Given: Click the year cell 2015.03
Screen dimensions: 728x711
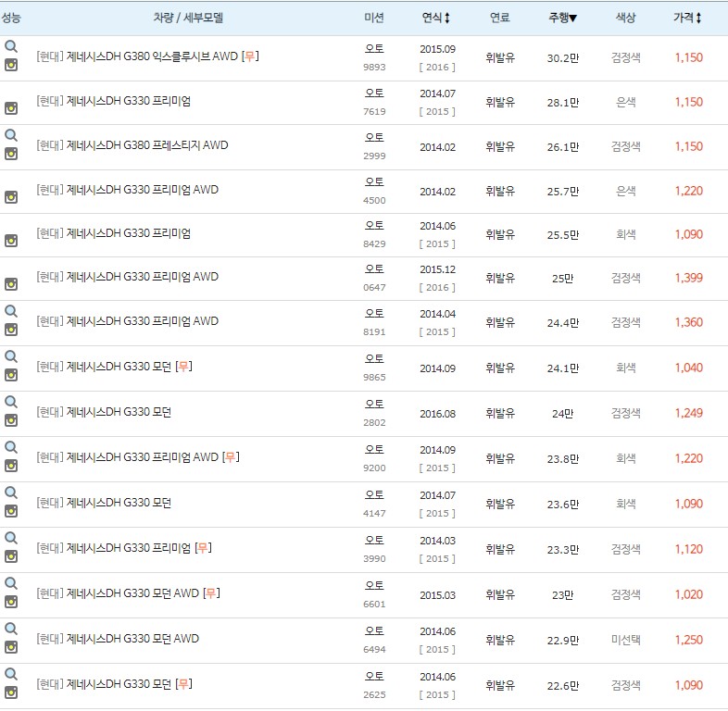Looking at the screenshot, I should point(438,595).
